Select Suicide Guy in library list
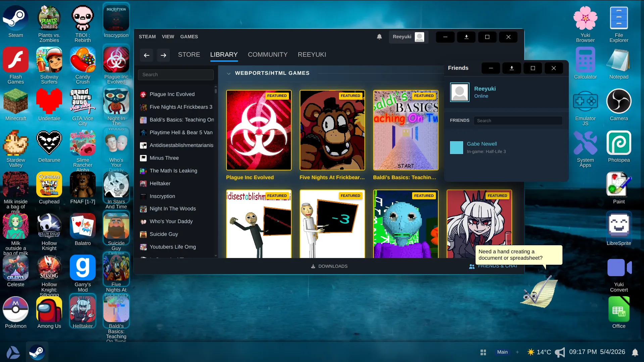Screen dimensions: 644x362 pos(176,234)
